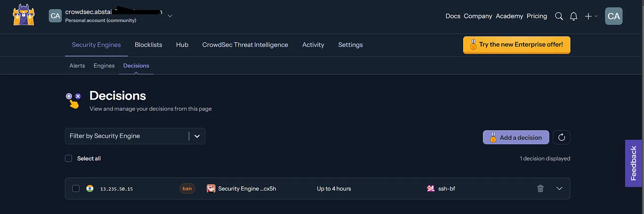Click the Security Engine ...cx5h name

click(247, 188)
